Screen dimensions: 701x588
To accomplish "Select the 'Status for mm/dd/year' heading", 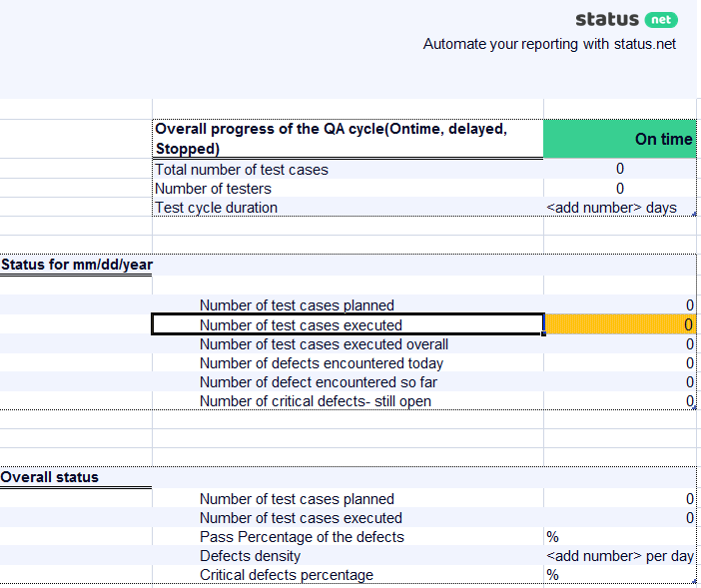I will pyautogui.click(x=76, y=265).
